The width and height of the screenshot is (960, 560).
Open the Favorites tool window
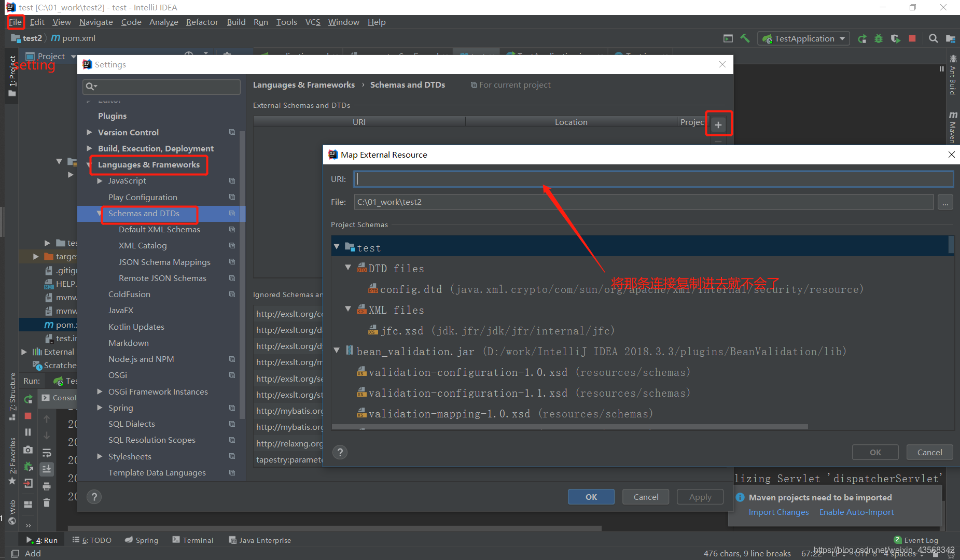pyautogui.click(x=12, y=460)
